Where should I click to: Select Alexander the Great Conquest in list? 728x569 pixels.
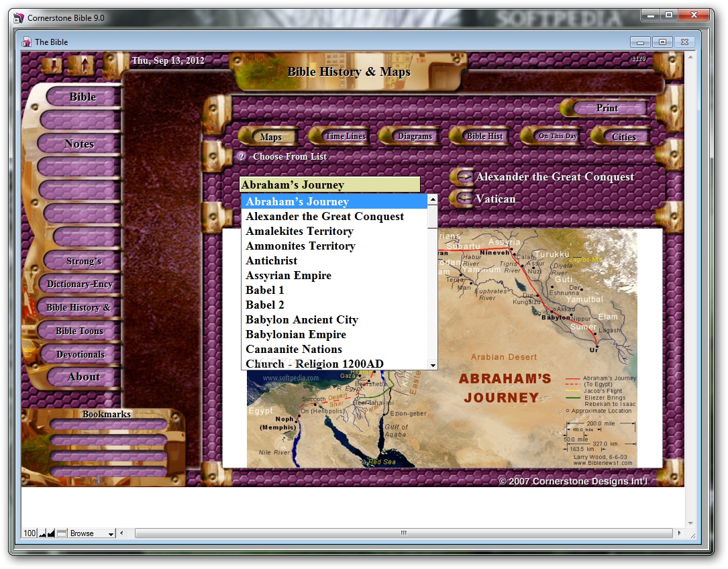pyautogui.click(x=334, y=217)
